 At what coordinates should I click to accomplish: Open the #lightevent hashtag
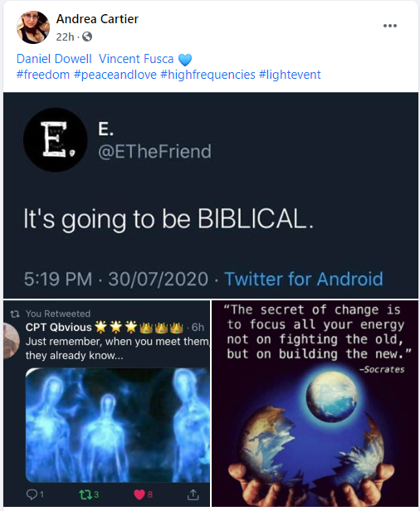(290, 75)
